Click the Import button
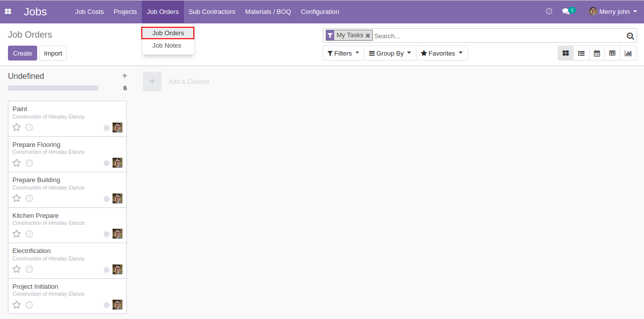Screen dimensions: 644x319 click(x=53, y=53)
